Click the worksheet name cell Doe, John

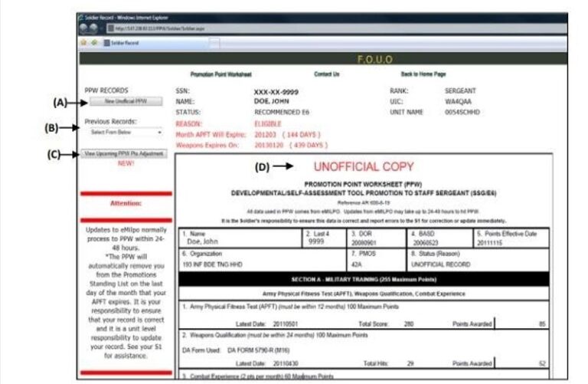[202, 241]
